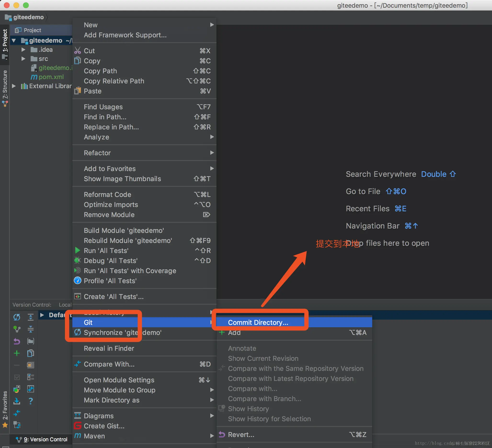Image resolution: width=492 pixels, height=448 pixels.
Task: Click Revert... in the Git submenu
Action: click(x=241, y=435)
